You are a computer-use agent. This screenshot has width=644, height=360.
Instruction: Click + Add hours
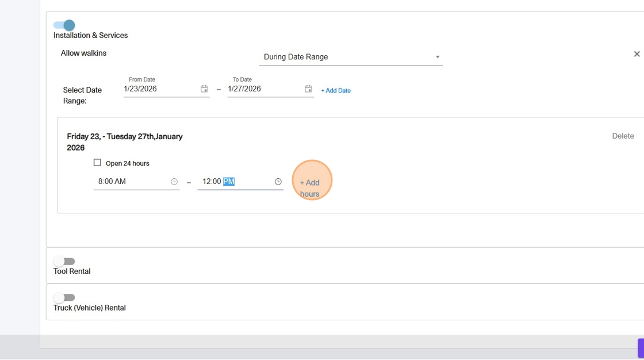tap(310, 187)
